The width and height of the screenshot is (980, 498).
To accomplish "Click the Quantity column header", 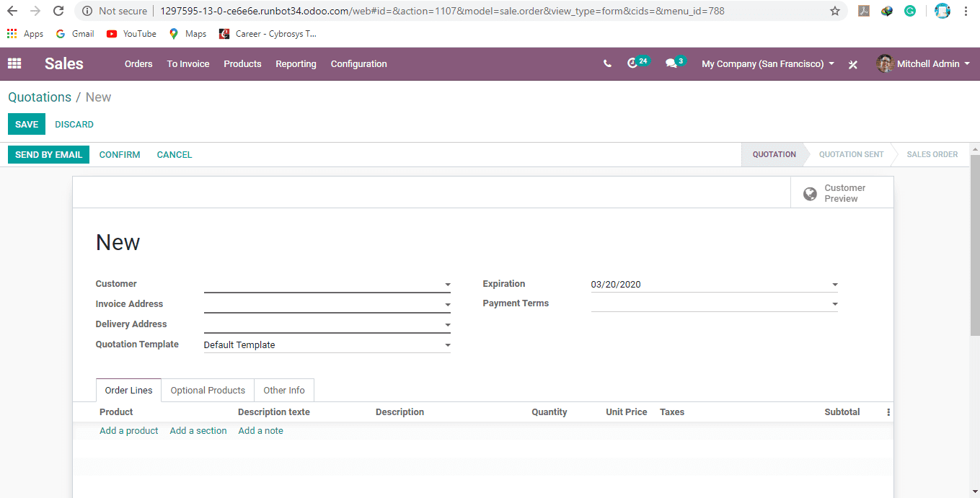I will pyautogui.click(x=549, y=412).
